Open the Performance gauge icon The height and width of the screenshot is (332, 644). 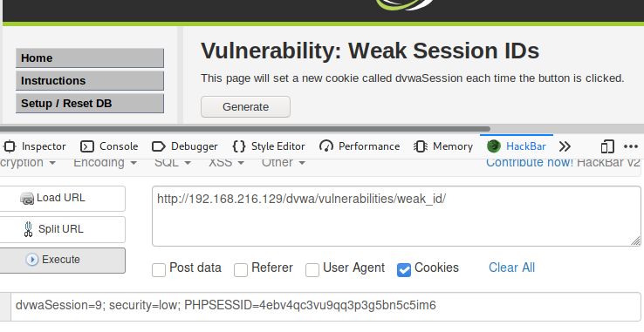[x=326, y=146]
